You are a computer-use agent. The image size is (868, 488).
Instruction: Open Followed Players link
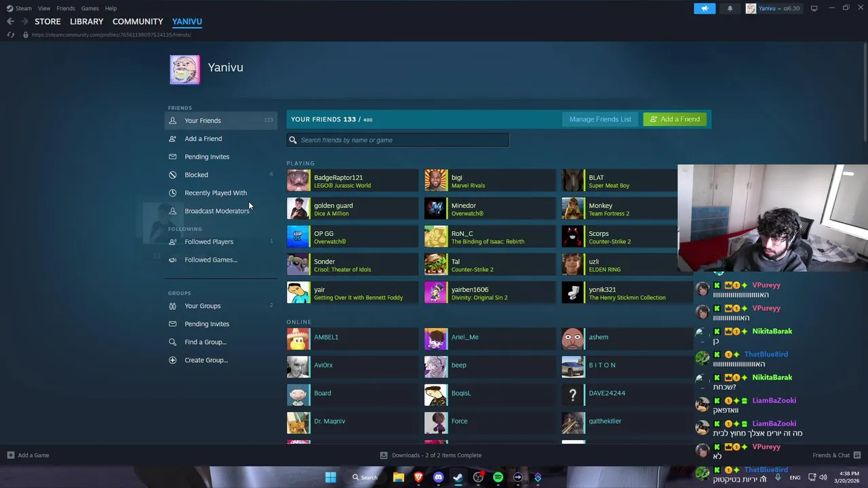point(209,242)
